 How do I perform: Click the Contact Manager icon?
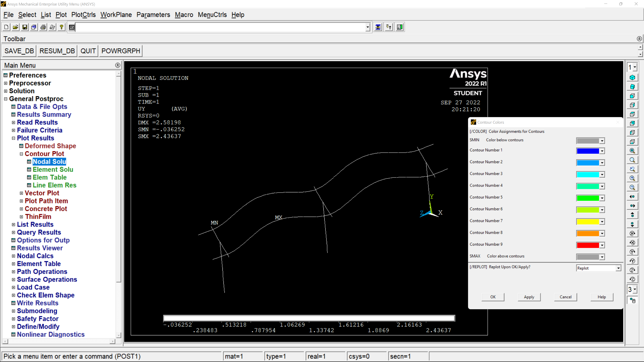[400, 27]
